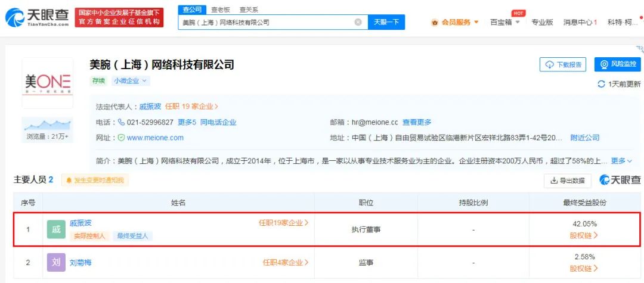Expand 任职4家企业 in the 刘菊梅 row
Image resolution: width=644 pixels, height=283 pixels.
tap(286, 263)
